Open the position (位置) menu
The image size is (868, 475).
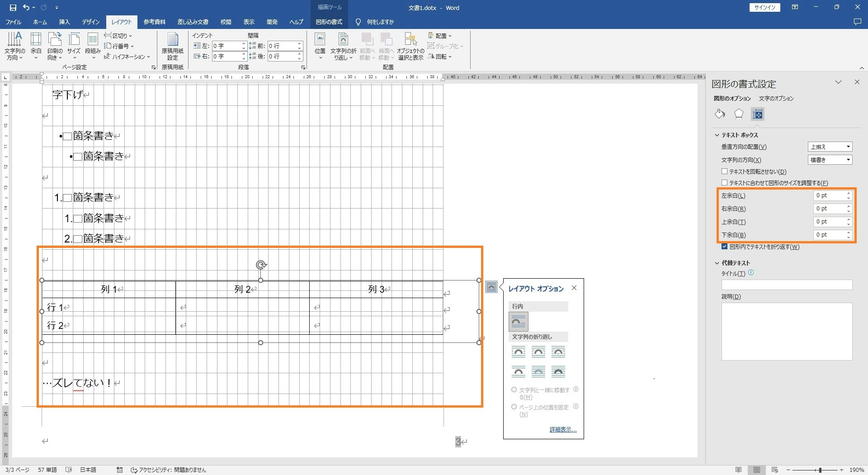click(x=320, y=46)
